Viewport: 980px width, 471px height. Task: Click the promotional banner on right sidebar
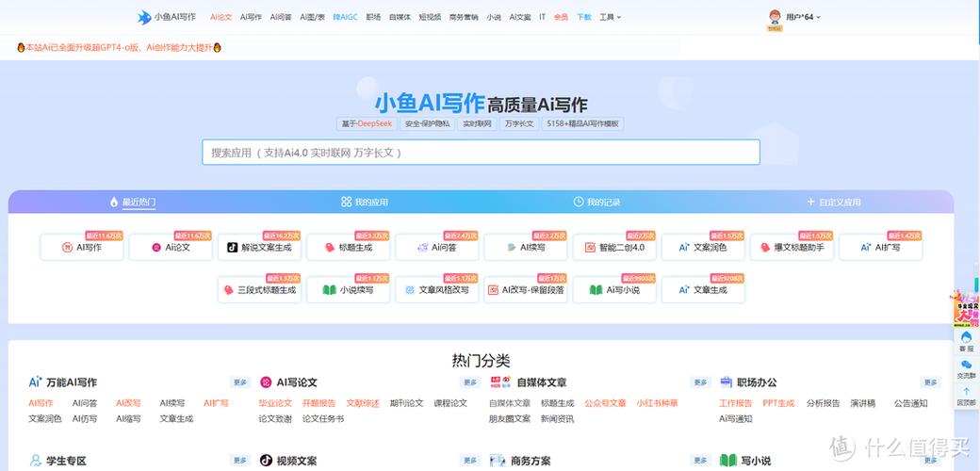coord(966,309)
